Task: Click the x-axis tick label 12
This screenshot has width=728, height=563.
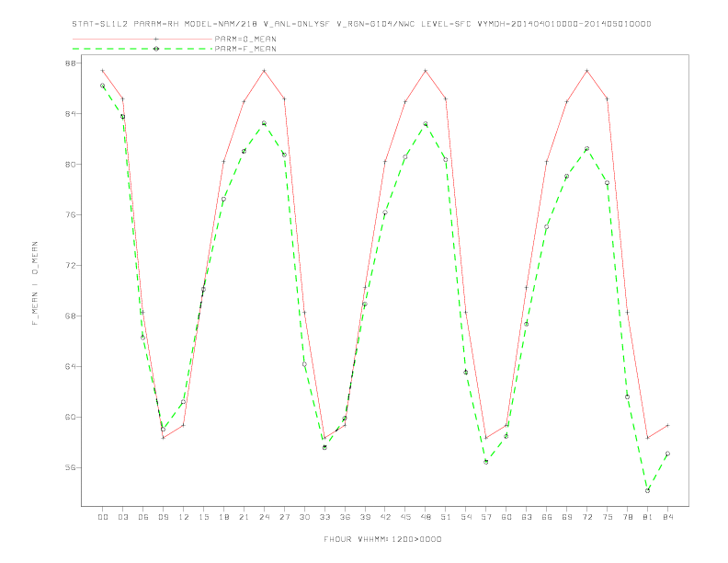Action: [184, 517]
